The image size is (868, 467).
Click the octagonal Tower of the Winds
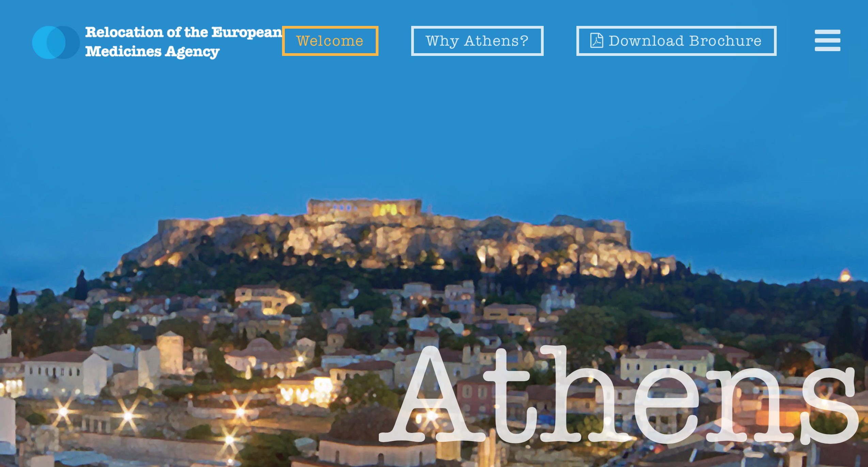click(x=170, y=353)
